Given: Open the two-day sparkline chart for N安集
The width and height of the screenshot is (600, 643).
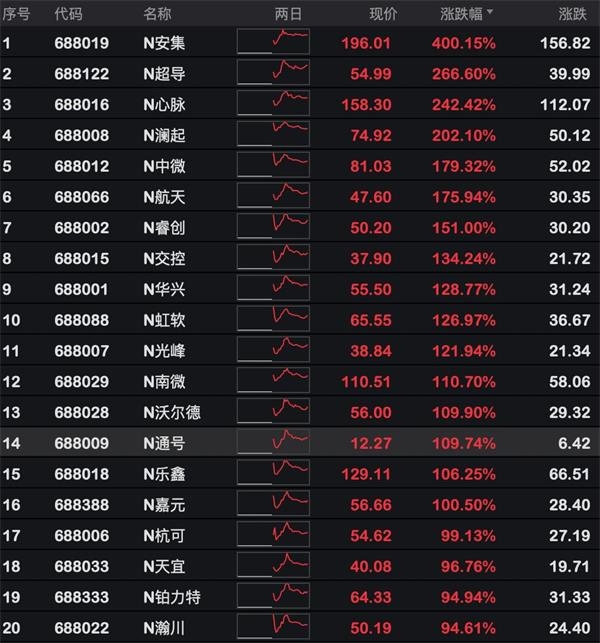Looking at the screenshot, I should [x=273, y=41].
